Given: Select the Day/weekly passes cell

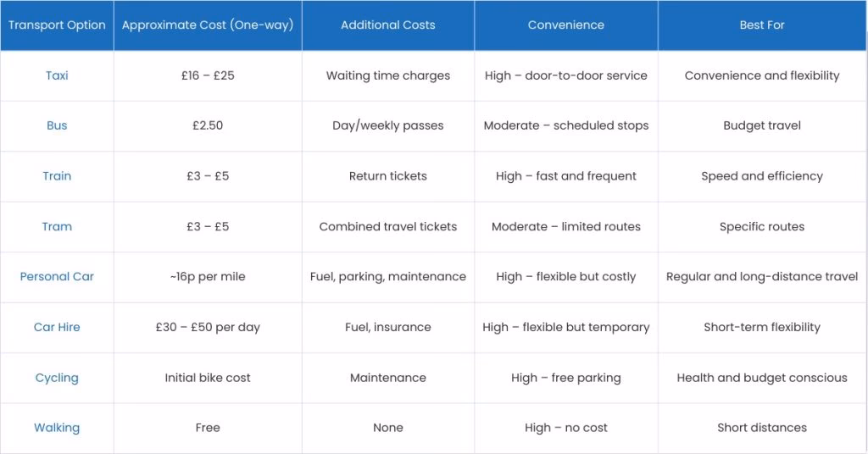Looking at the screenshot, I should 388,125.
